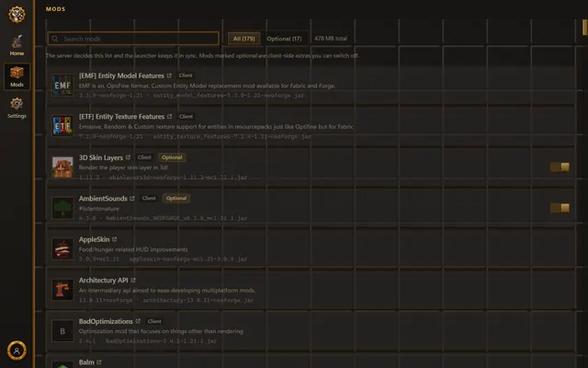Click the mods list scrollbar thumb

[584, 28]
